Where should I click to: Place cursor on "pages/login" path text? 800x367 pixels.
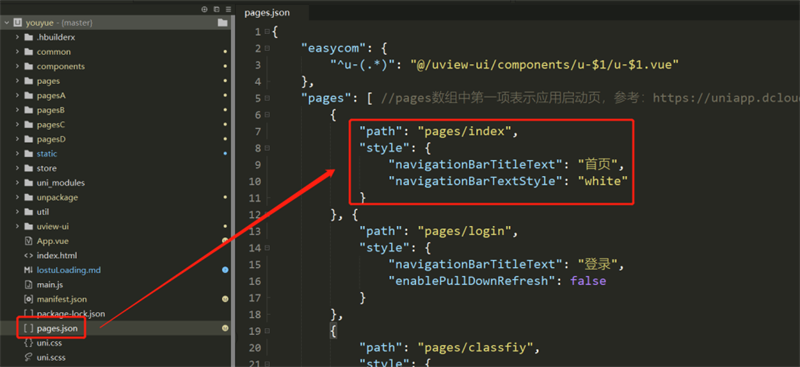(464, 231)
